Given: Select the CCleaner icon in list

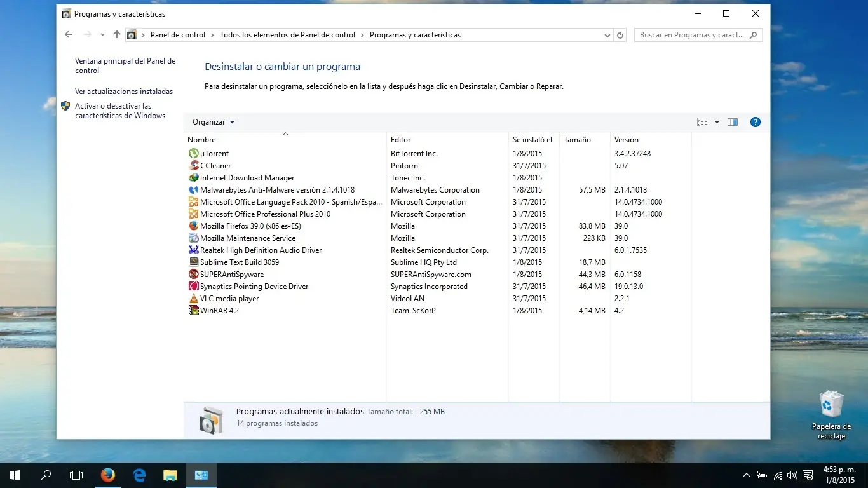Looking at the screenshot, I should coord(194,166).
